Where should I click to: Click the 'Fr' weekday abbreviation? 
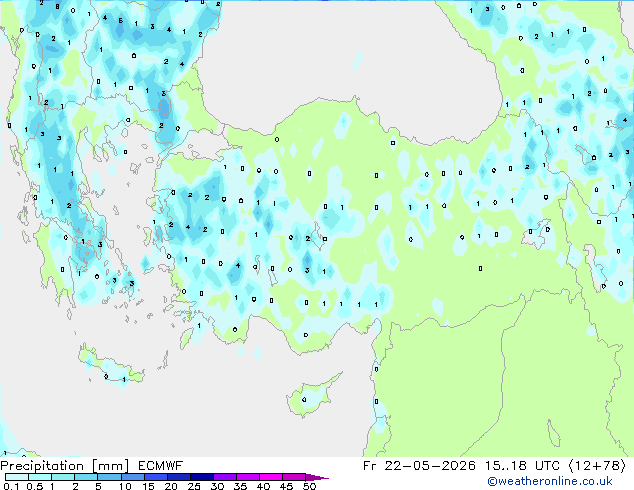pyautogui.click(x=370, y=466)
